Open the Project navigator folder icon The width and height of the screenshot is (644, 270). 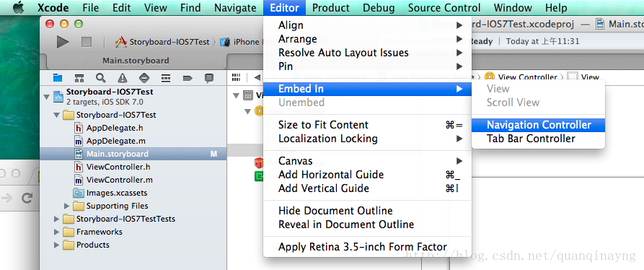(x=58, y=78)
